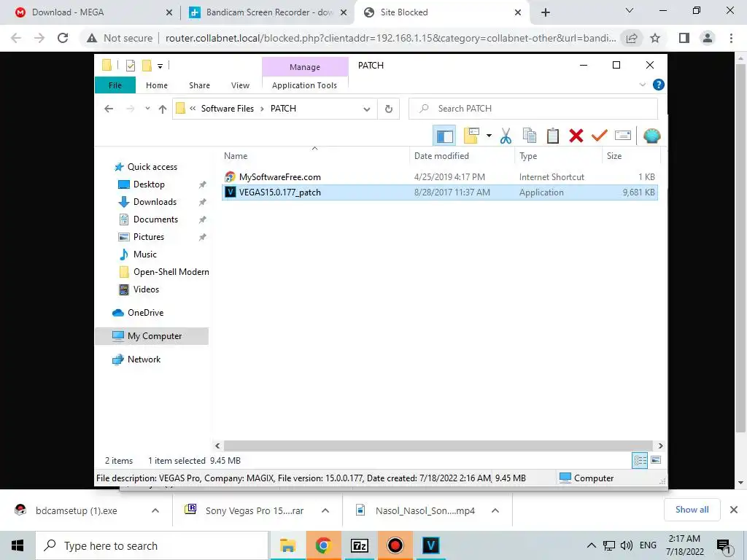Click the red X Delete icon
The image size is (747, 560).
tap(576, 136)
